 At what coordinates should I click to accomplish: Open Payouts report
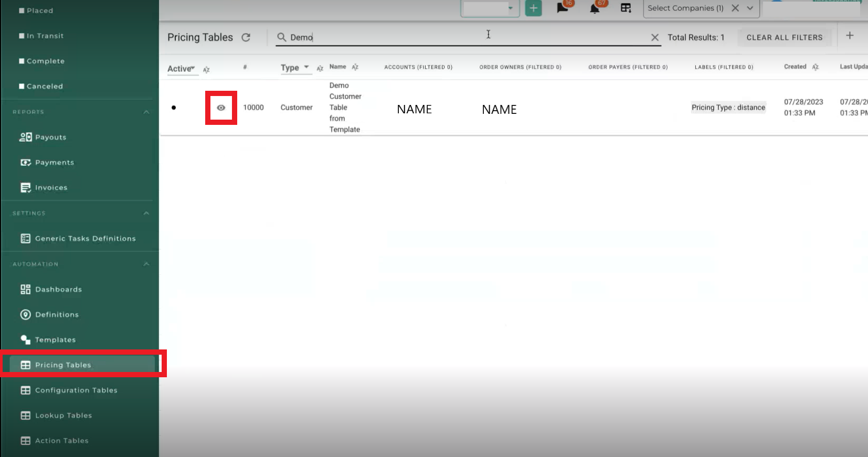point(51,137)
